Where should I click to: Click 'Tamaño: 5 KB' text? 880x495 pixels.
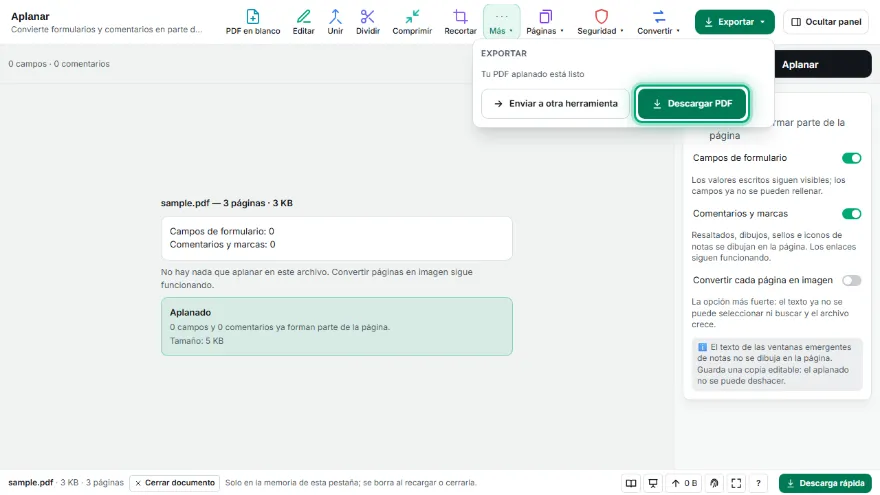pos(196,341)
